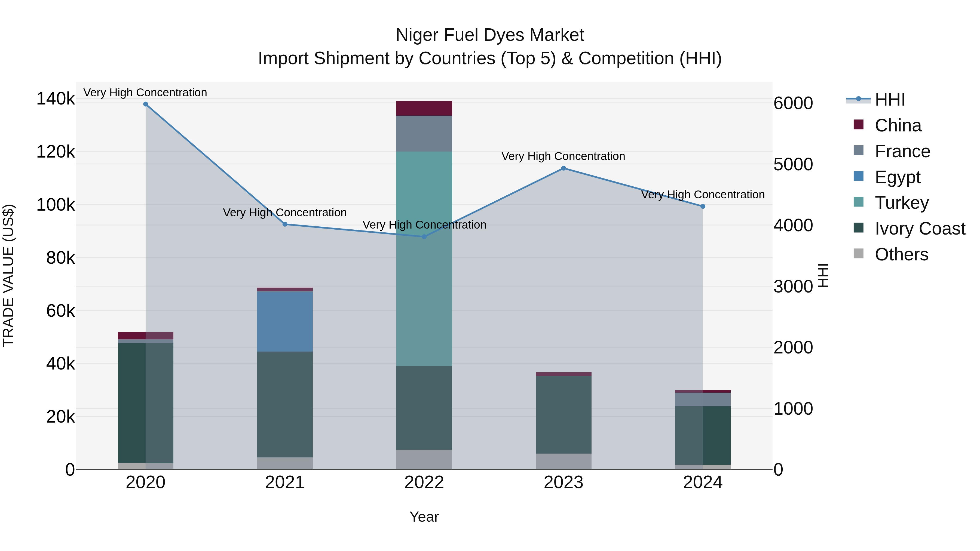Click the 2024 x-axis tick label
The width and height of the screenshot is (980, 551).
click(x=703, y=482)
